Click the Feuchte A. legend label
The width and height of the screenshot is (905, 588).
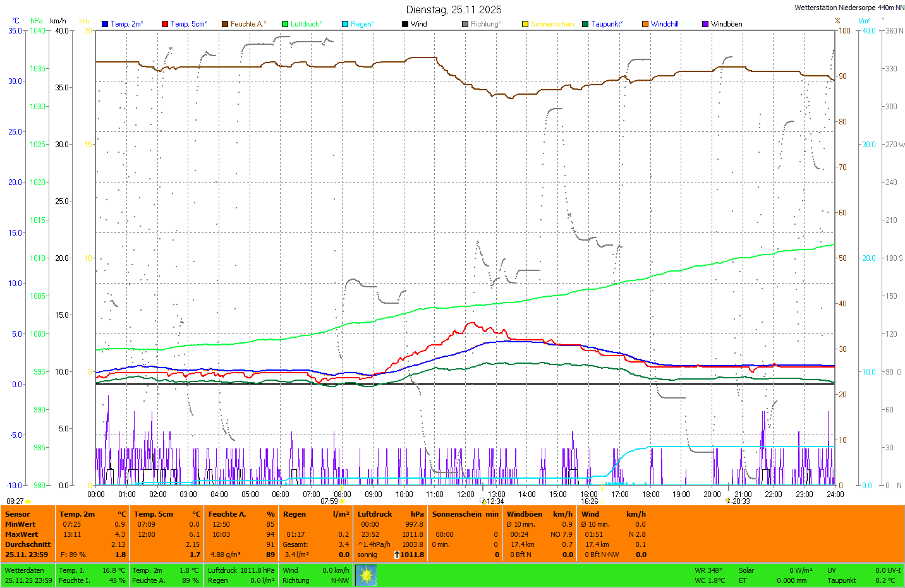point(248,24)
